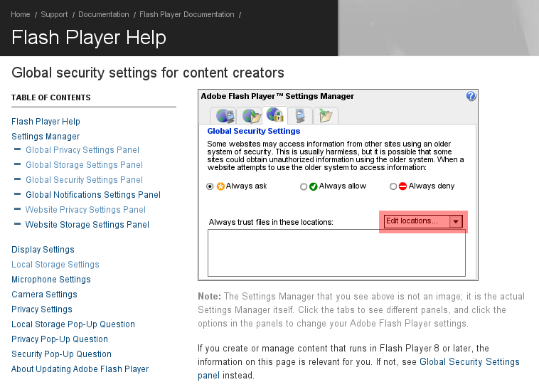Screen dimensions: 539x392
Task: Click the 'Always trust files in these locations:' label
Action: 271,222
